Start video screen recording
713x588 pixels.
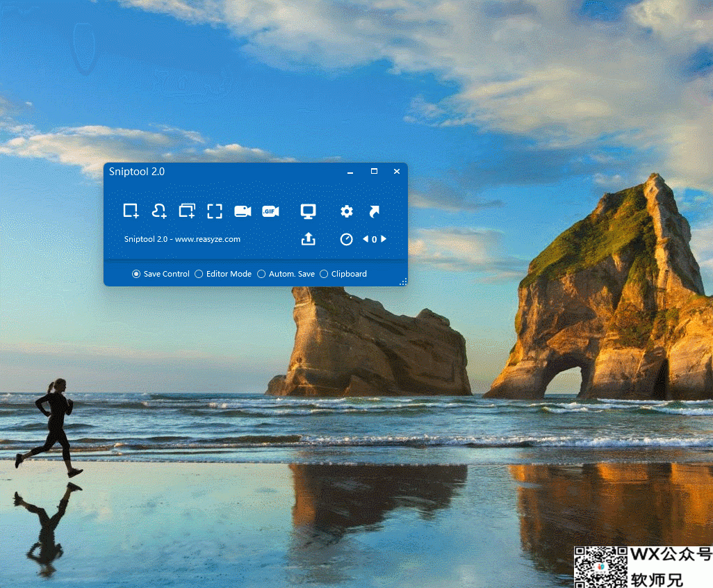243,211
